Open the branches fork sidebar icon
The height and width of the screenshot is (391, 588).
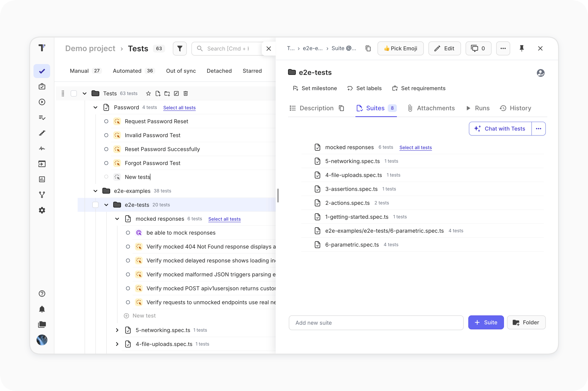coord(42,195)
